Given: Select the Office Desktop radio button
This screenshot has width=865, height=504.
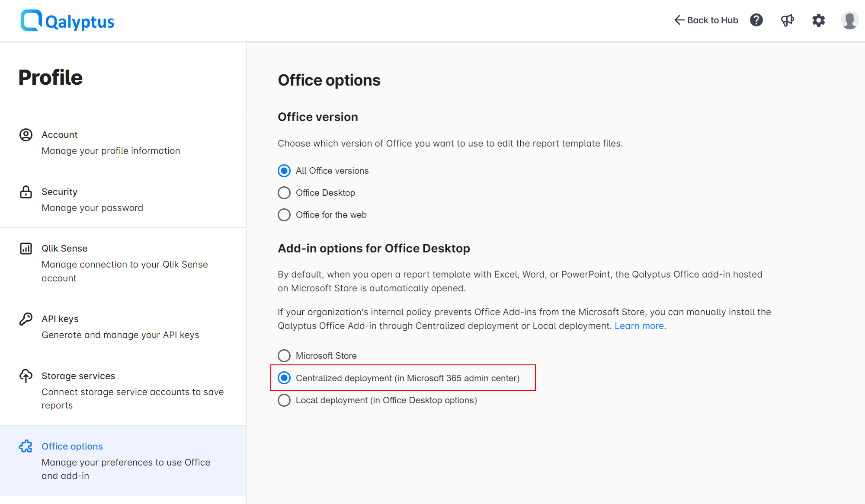Looking at the screenshot, I should 284,193.
